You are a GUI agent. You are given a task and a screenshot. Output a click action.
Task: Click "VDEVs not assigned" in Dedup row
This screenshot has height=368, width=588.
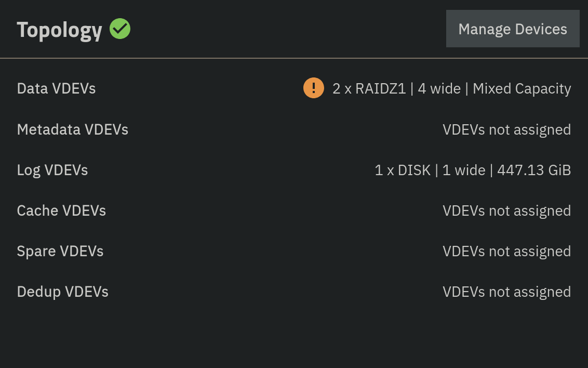click(506, 291)
